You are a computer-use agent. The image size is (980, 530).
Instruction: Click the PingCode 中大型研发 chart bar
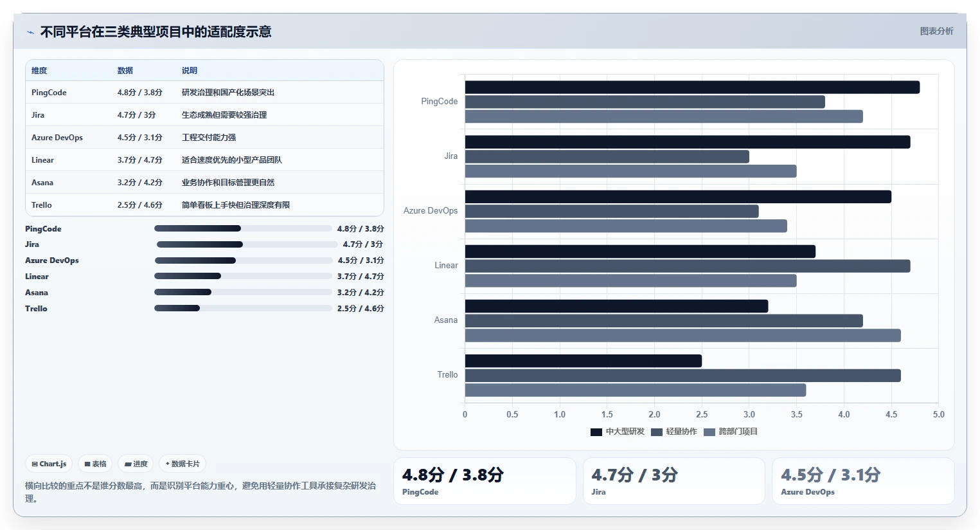tap(692, 87)
